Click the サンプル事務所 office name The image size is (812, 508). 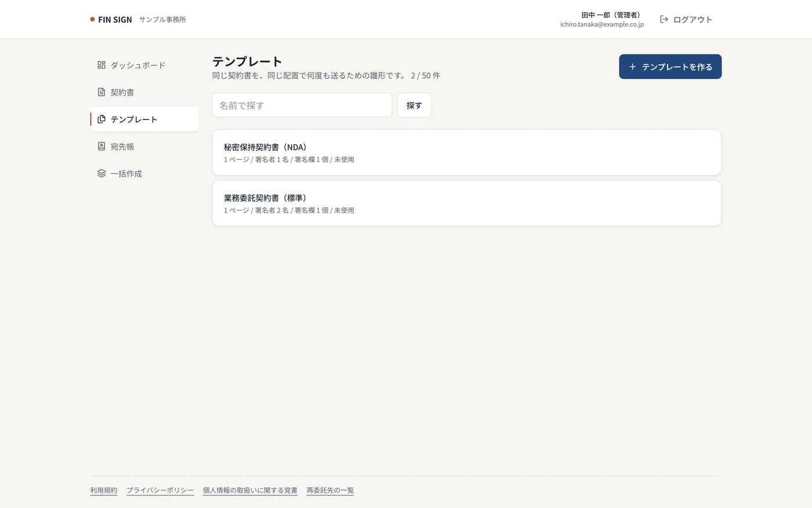[162, 19]
